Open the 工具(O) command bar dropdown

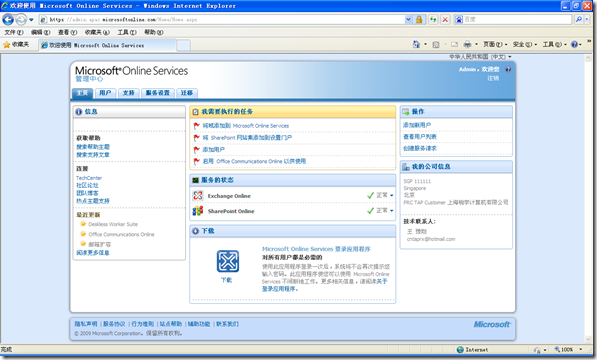click(555, 45)
